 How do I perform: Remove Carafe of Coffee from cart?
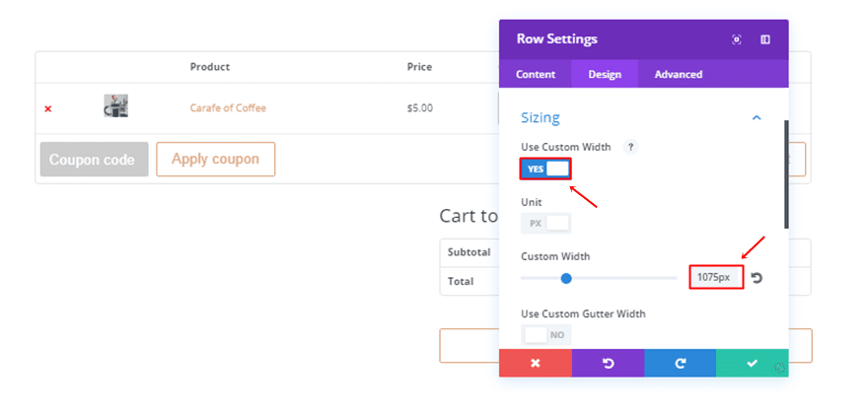[x=47, y=108]
